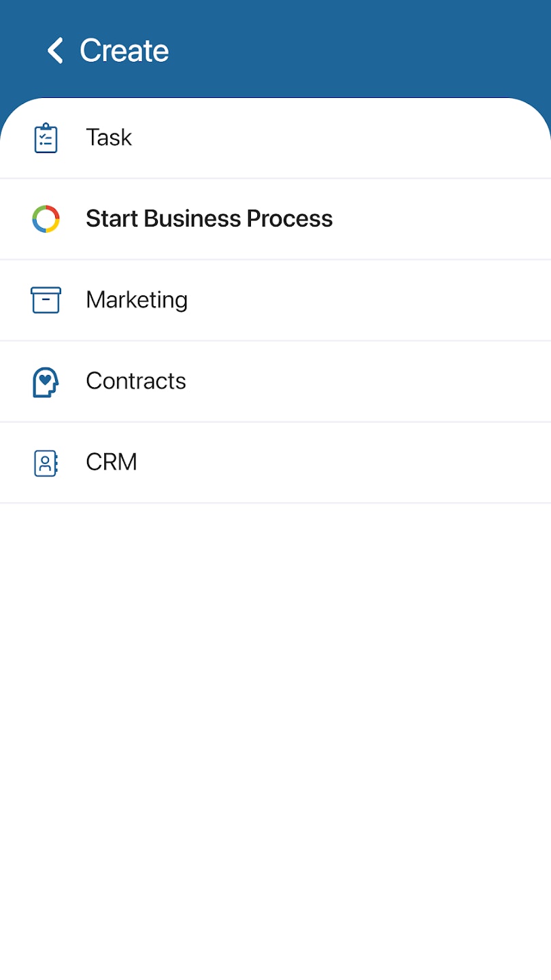
Task: Choose the CRM label
Action: tap(112, 462)
